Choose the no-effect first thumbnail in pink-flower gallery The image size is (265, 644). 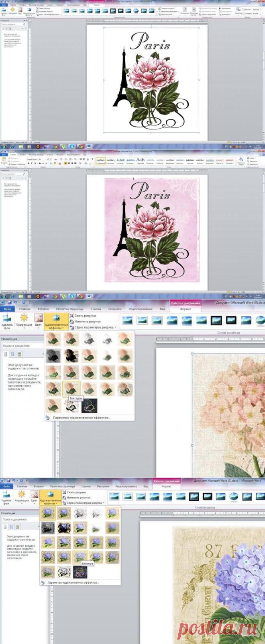[53, 340]
